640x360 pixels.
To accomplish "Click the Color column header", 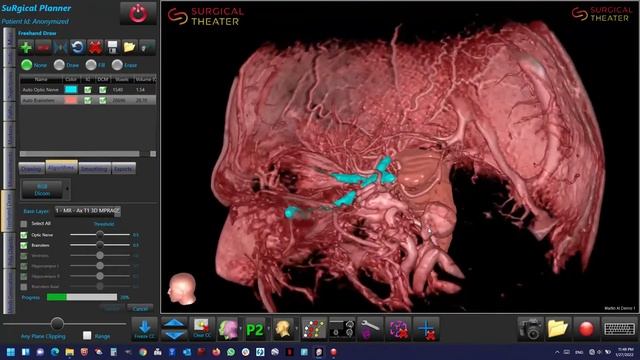I will click(x=71, y=79).
